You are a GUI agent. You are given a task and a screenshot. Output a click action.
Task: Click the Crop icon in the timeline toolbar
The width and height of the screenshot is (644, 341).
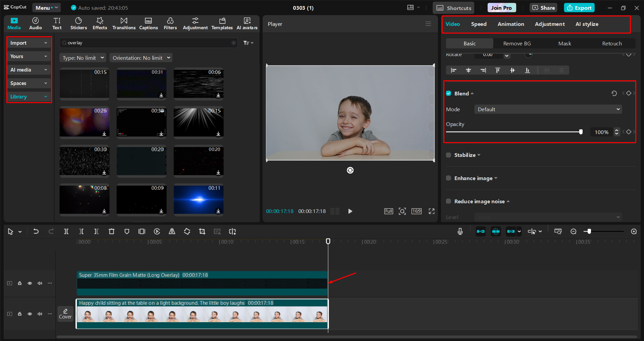tap(202, 231)
